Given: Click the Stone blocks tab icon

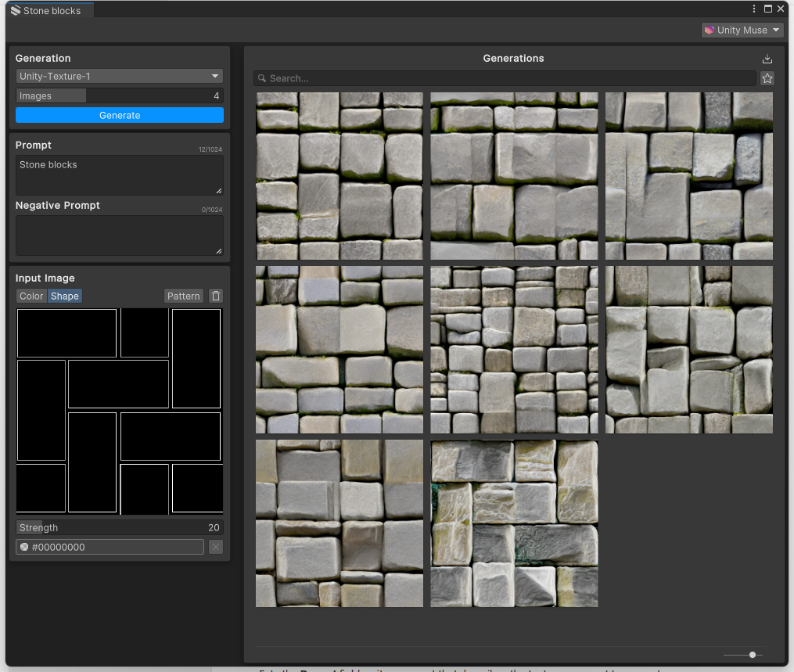Looking at the screenshot, I should click(15, 11).
